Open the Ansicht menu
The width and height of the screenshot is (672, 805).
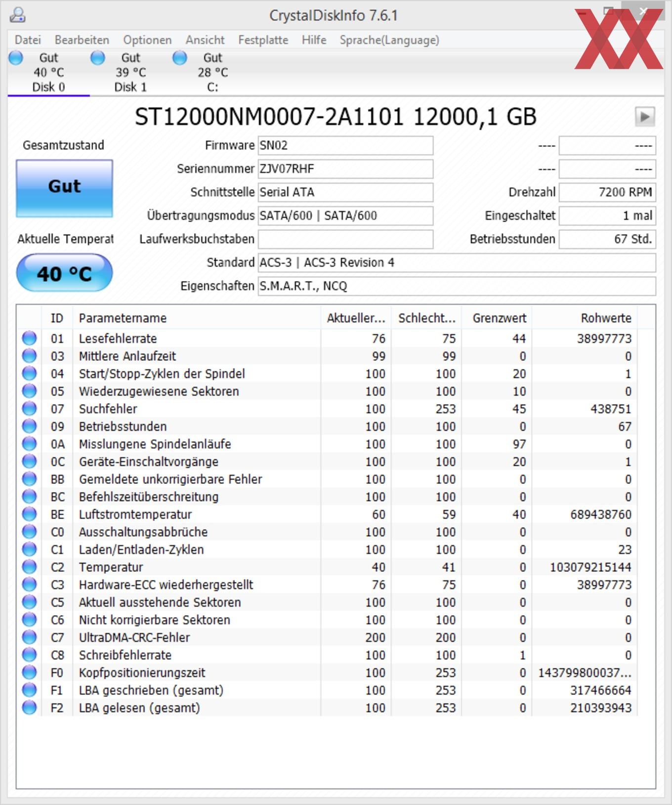(205, 40)
